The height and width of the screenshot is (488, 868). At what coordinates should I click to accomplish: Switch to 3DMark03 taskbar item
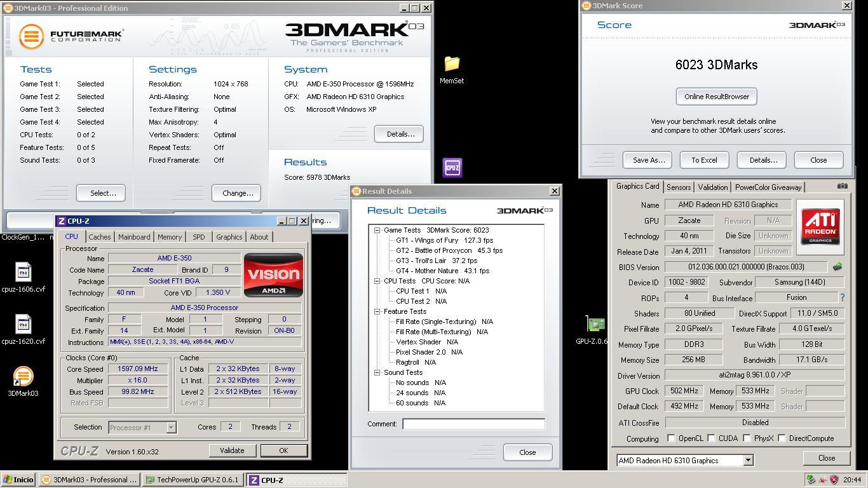point(90,480)
